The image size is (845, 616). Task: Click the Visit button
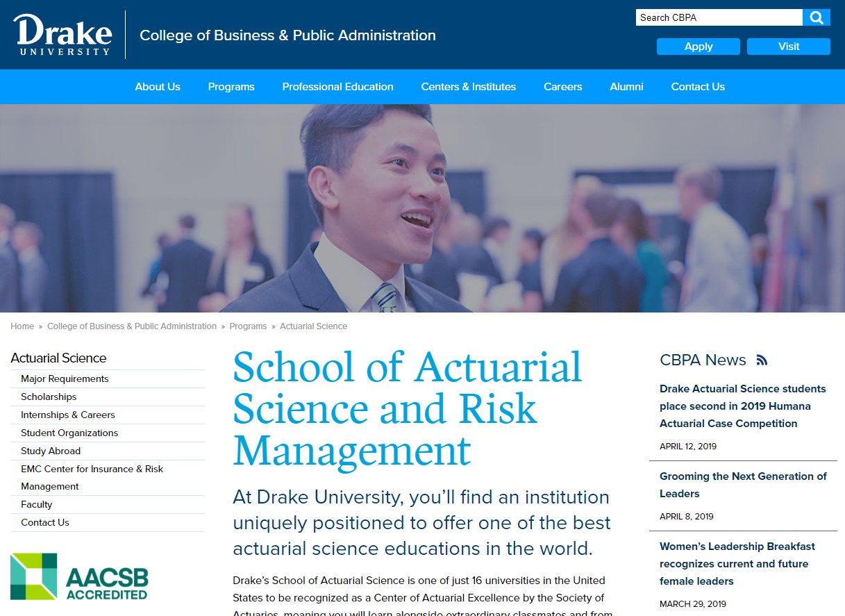[x=789, y=47]
